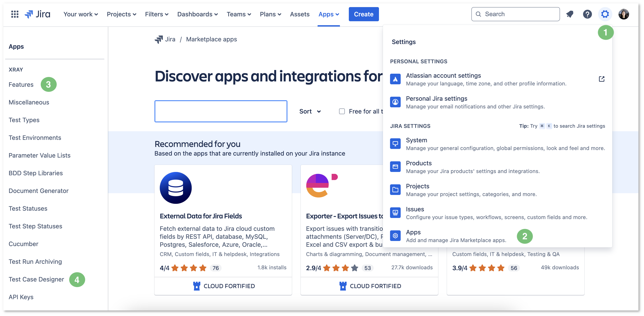
Task: Open Projects in the settings menu
Action: point(497,190)
